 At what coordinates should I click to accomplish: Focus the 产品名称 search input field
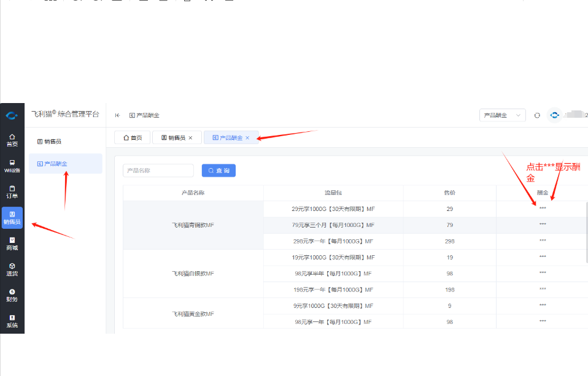click(158, 171)
